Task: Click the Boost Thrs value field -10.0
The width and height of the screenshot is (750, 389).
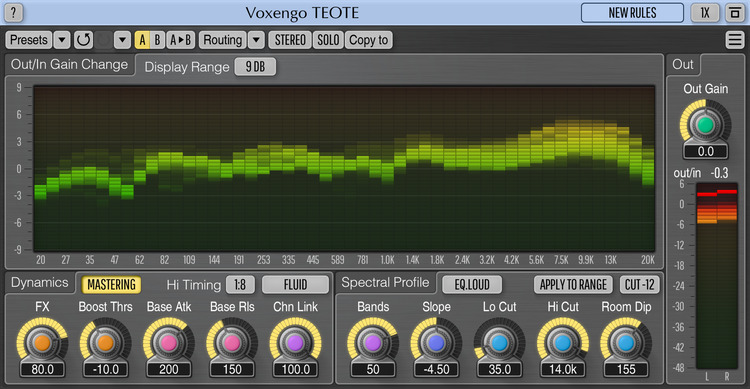Action: coord(105,369)
